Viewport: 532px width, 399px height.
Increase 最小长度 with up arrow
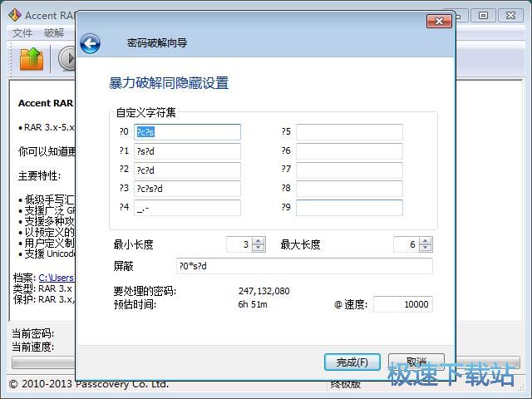tap(259, 241)
